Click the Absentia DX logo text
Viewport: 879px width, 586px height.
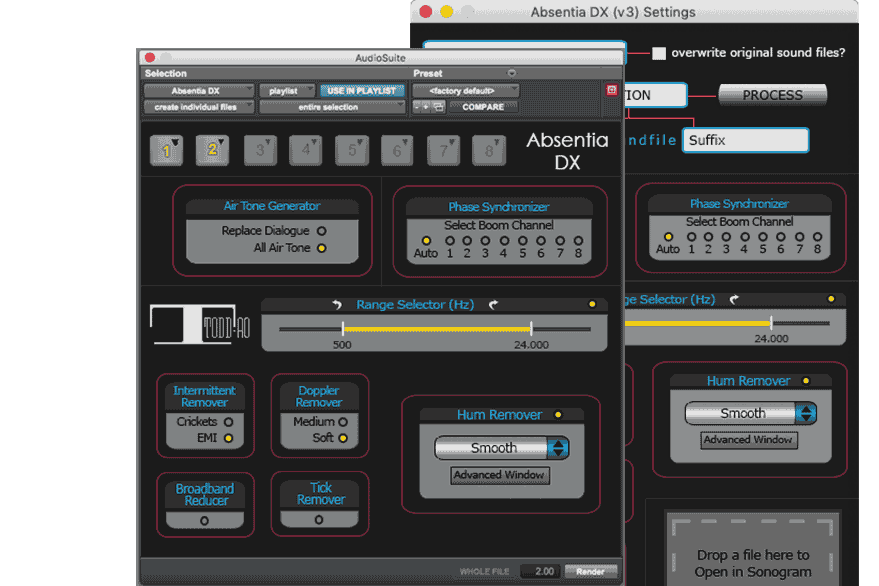(567, 151)
